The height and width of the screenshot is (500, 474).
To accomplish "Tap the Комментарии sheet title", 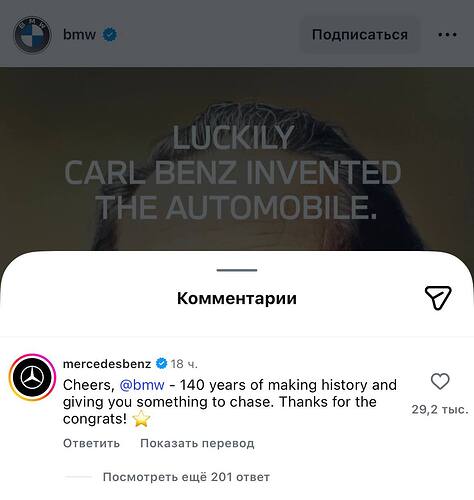I will tap(237, 298).
